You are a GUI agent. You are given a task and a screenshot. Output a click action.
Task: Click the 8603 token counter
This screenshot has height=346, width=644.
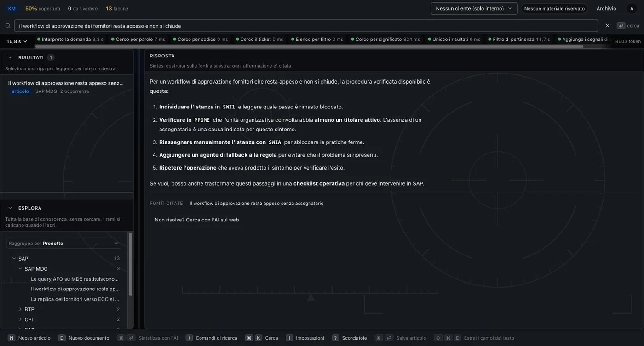coord(628,41)
